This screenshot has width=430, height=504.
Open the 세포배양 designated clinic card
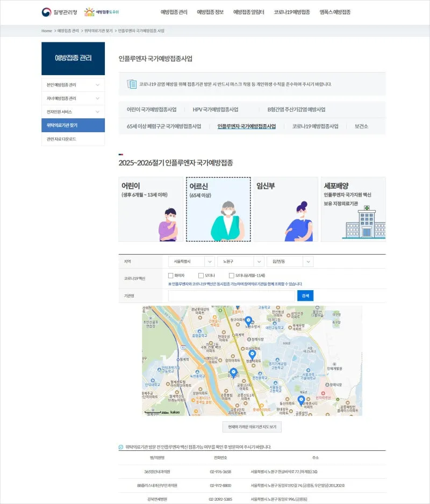pyautogui.click(x=353, y=209)
